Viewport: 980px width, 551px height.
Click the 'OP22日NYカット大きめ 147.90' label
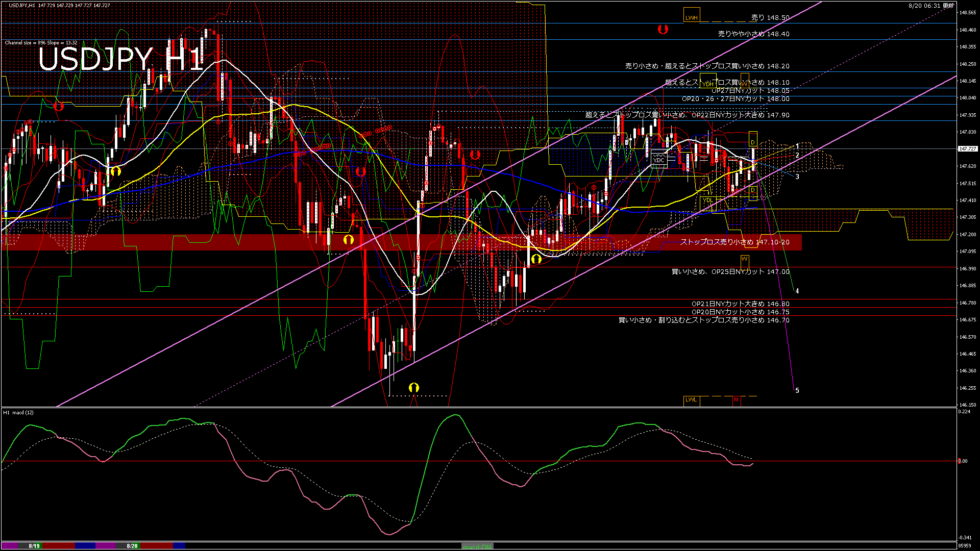pyautogui.click(x=741, y=115)
